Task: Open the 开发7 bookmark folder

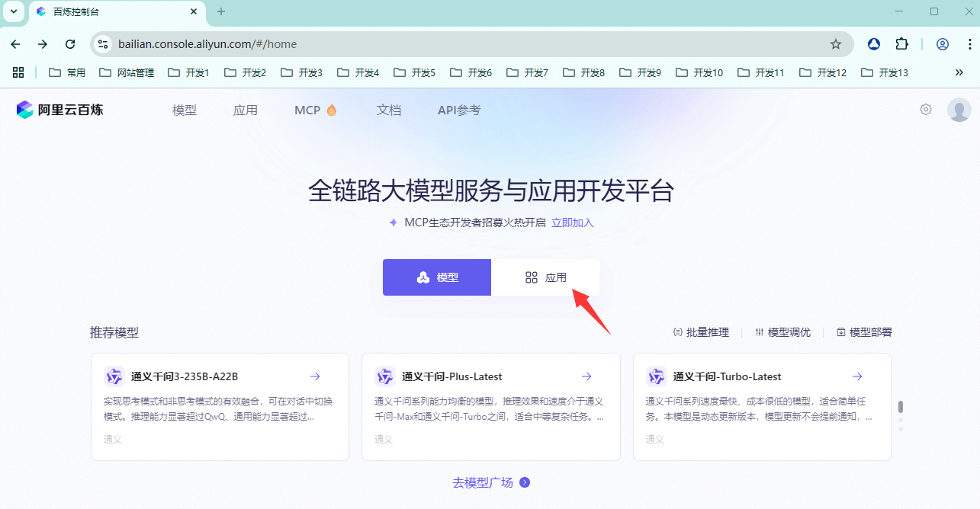Action: click(x=527, y=72)
